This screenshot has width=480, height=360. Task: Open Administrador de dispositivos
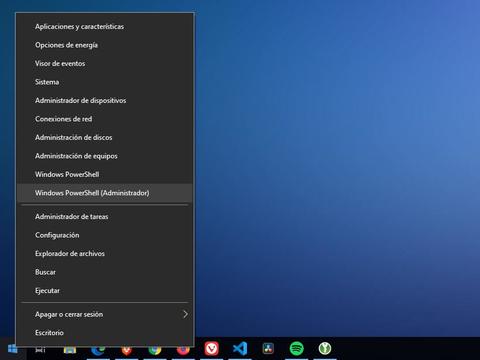(105, 100)
